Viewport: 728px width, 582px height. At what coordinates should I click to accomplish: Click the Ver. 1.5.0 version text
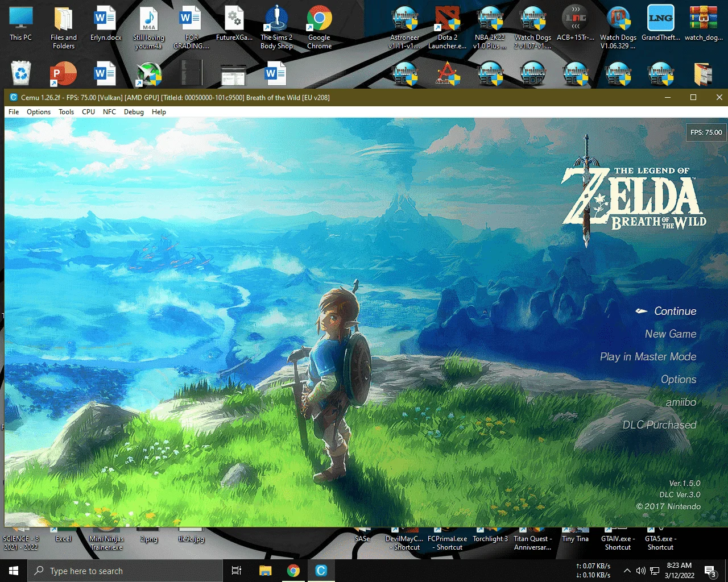coord(685,483)
